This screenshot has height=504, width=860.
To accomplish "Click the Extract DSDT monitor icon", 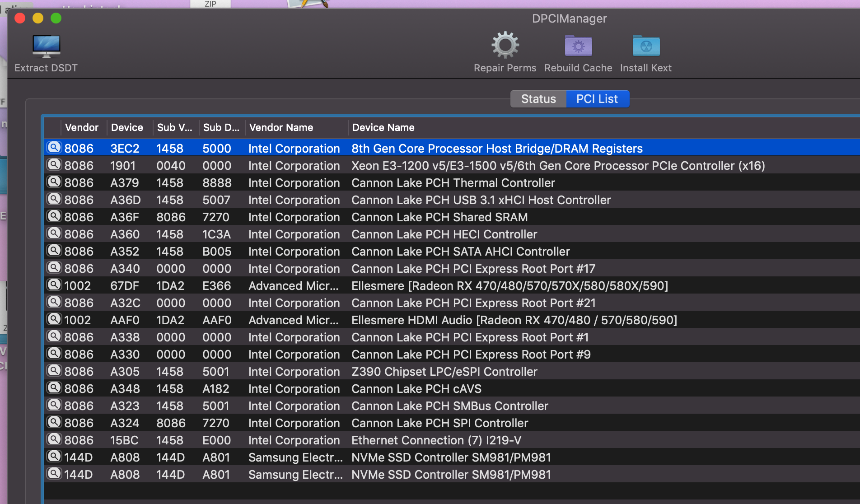I will pyautogui.click(x=46, y=46).
